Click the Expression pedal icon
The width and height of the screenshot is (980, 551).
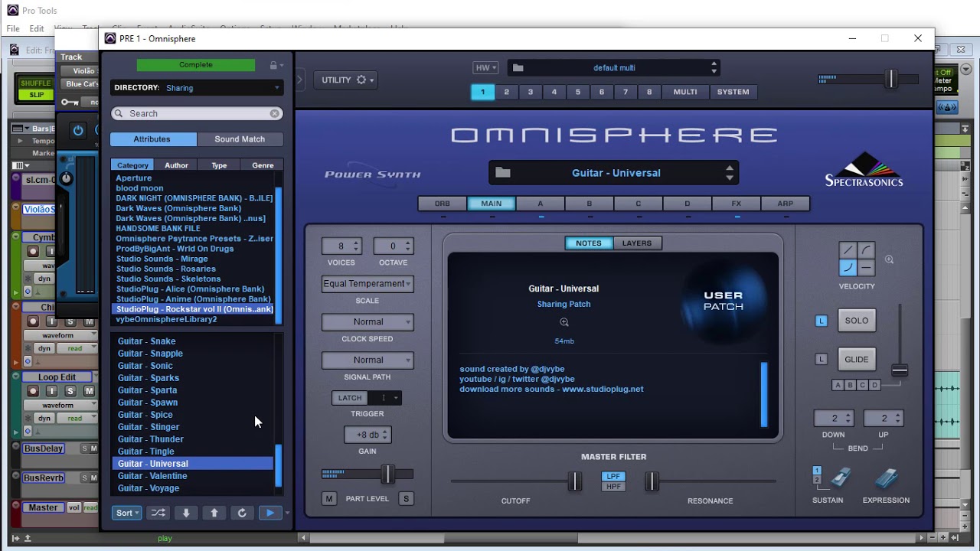(x=887, y=478)
